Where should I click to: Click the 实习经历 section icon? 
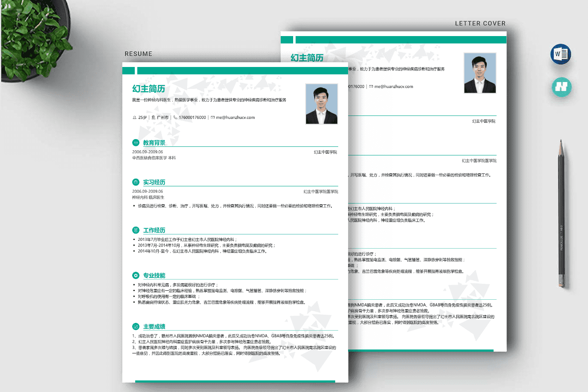(x=136, y=182)
